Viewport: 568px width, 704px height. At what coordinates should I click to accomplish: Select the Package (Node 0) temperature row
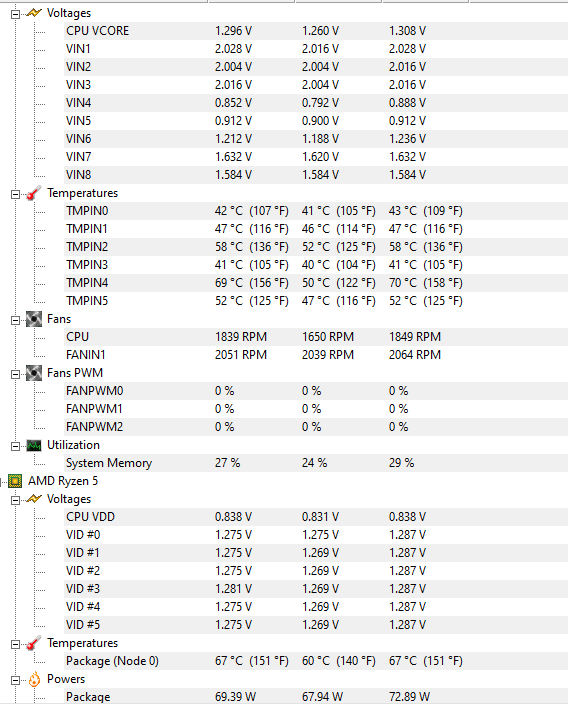click(x=316, y=661)
